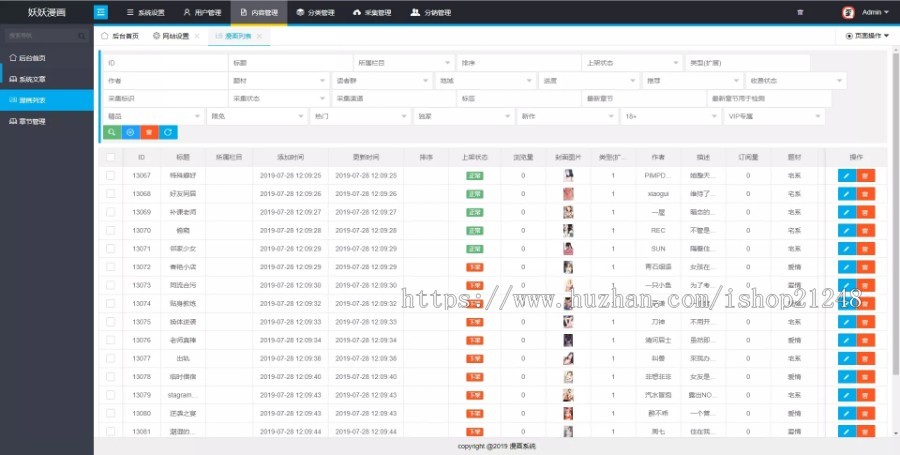Edit row ID 13077
Viewport: 900px width, 455px height.
tap(847, 359)
